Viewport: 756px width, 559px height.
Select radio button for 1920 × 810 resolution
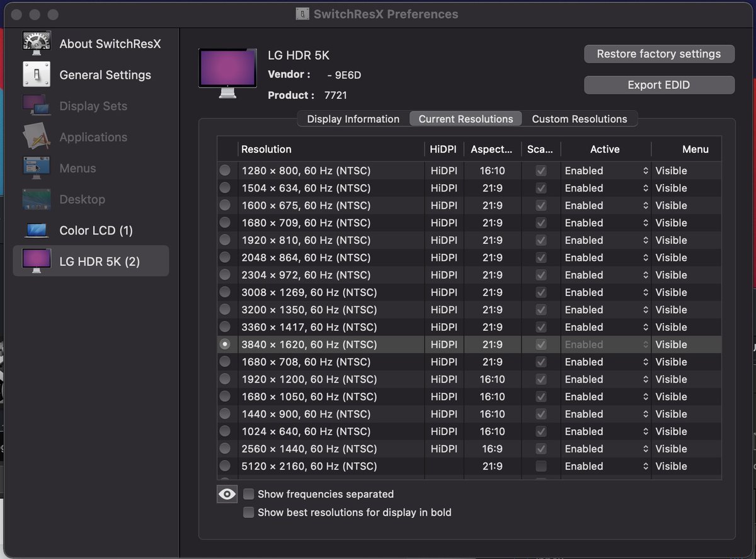[x=225, y=240]
